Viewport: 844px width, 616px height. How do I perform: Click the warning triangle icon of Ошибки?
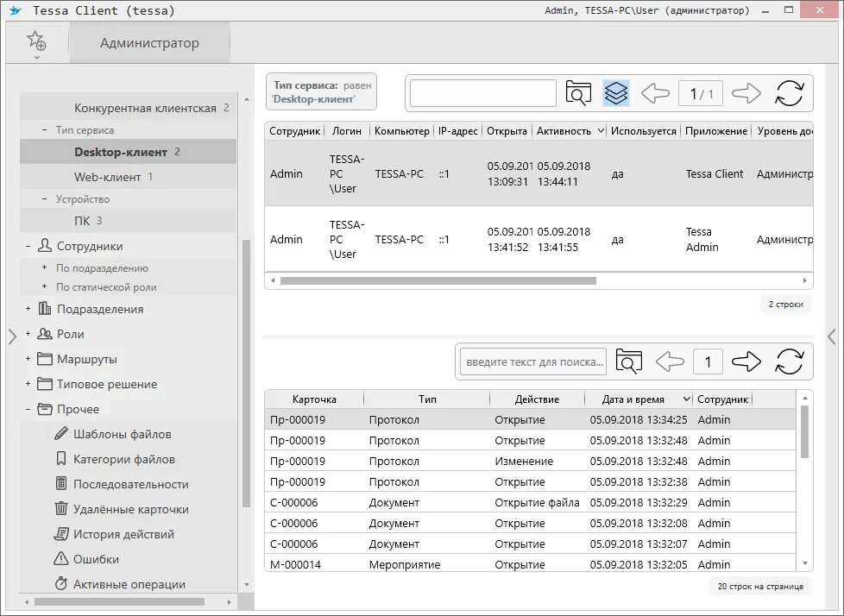(x=61, y=558)
